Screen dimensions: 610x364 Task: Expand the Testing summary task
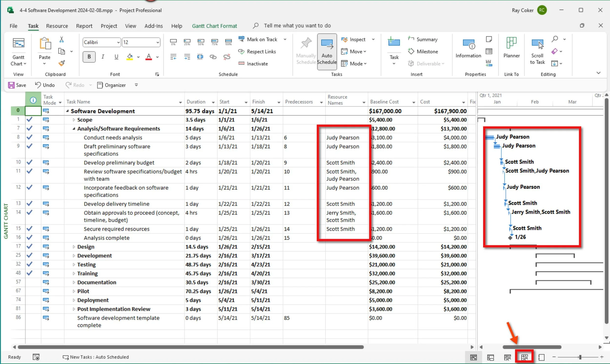click(x=74, y=265)
